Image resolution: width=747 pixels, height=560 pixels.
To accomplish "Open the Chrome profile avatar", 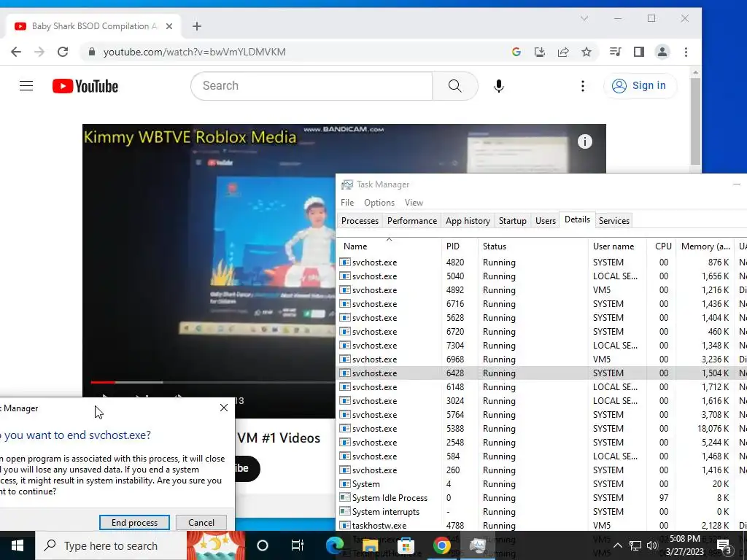I will [x=662, y=52].
